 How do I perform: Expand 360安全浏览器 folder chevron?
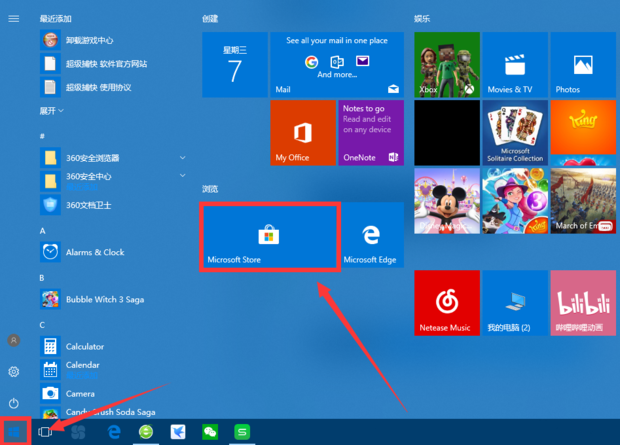(x=183, y=158)
